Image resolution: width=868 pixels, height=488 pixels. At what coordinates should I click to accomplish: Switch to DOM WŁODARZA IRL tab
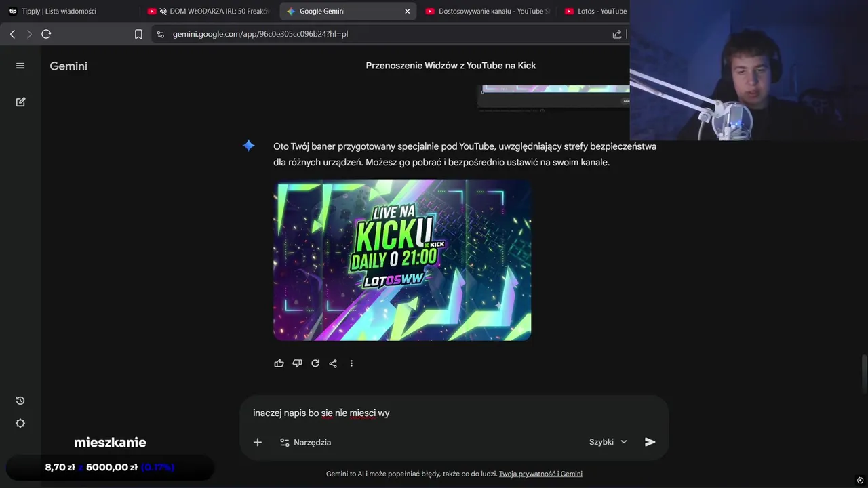click(x=209, y=12)
